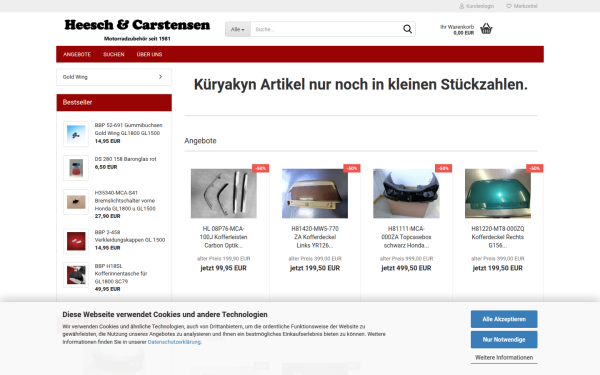
Task: Focus the Suche search input field
Action: click(325, 29)
